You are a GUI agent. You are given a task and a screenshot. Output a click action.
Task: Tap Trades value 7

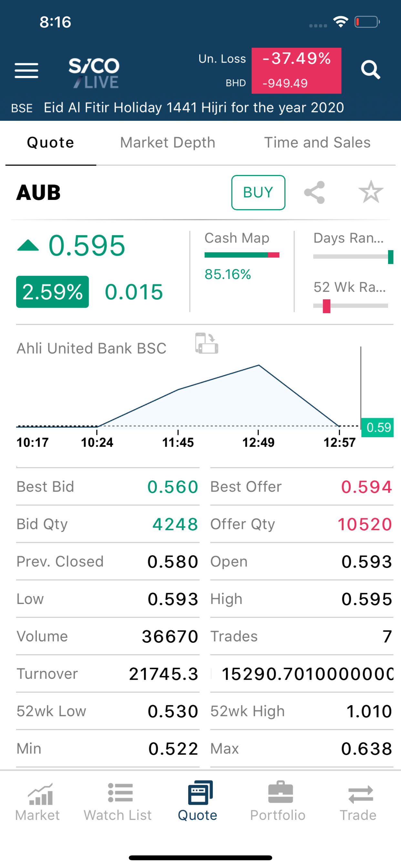coord(387,636)
